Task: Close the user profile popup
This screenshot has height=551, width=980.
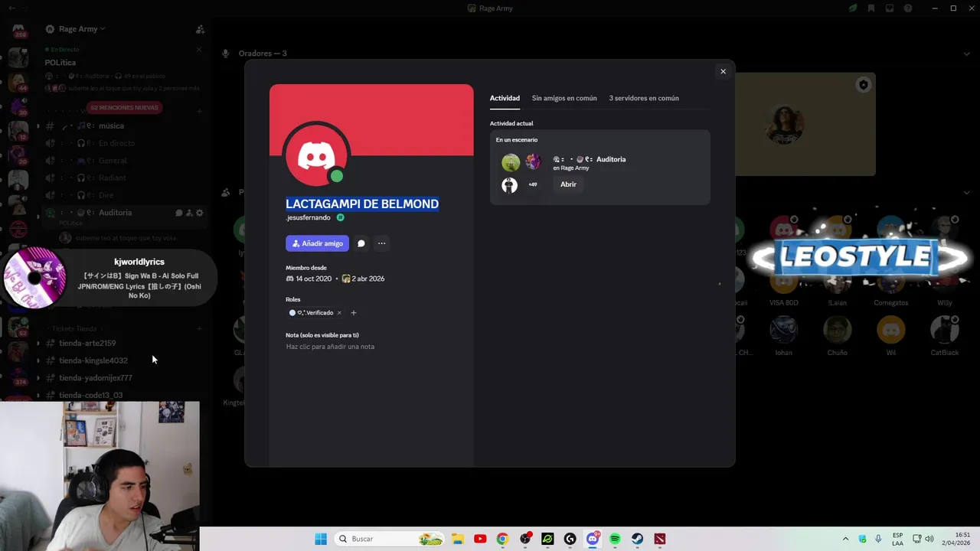Action: (x=723, y=71)
